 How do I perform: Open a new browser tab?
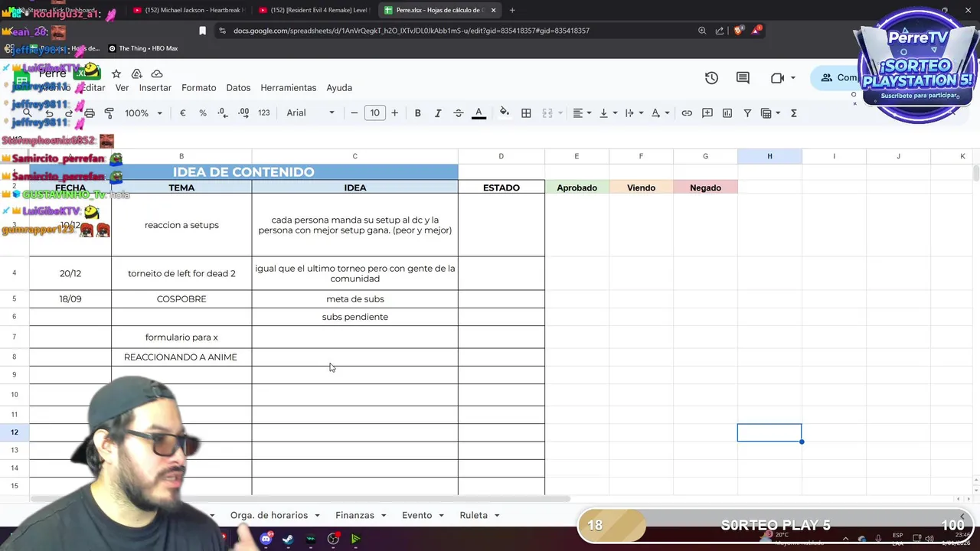point(512,10)
